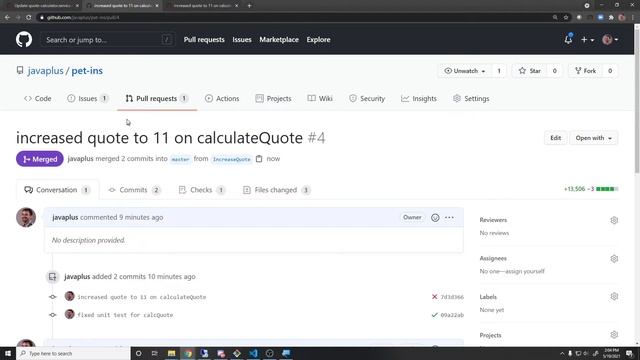640x360 pixels.
Task: Open the repository Settings tab
Action: click(471, 98)
